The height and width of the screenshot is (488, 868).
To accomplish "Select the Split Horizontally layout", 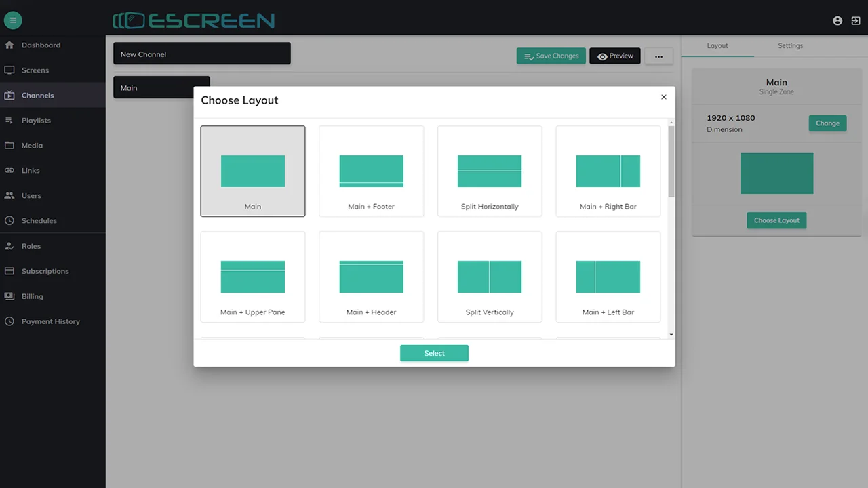I will pos(490,171).
